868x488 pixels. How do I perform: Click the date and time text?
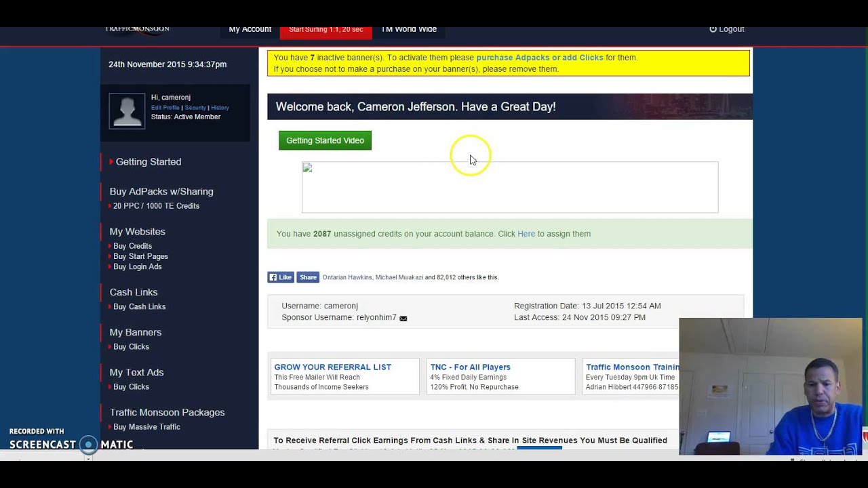167,64
